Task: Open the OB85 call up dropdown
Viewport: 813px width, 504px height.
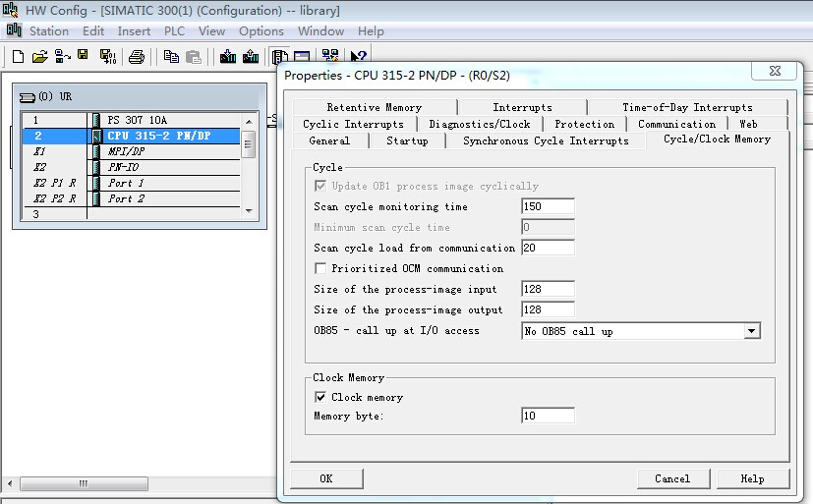Action: 752,331
